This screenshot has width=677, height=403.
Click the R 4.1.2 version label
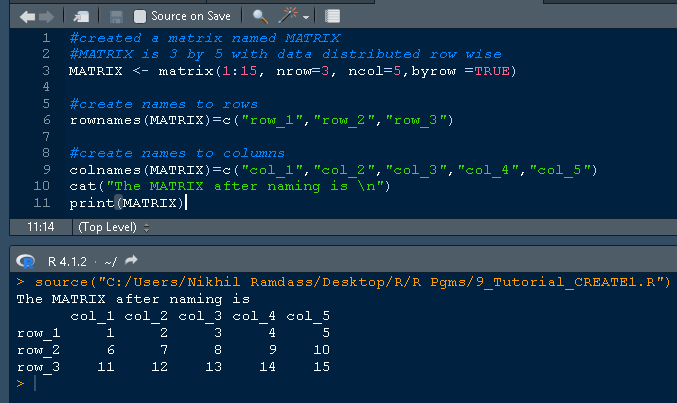pos(67,261)
